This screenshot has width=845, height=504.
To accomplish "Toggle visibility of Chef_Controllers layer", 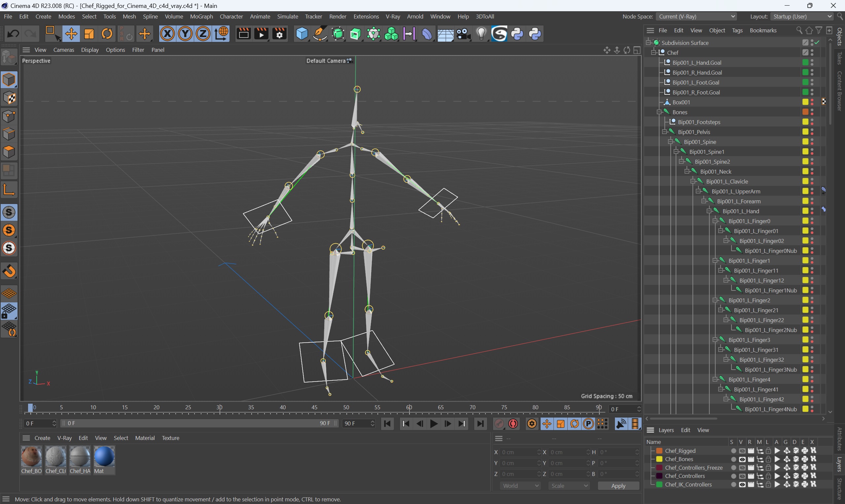I will 742,476.
